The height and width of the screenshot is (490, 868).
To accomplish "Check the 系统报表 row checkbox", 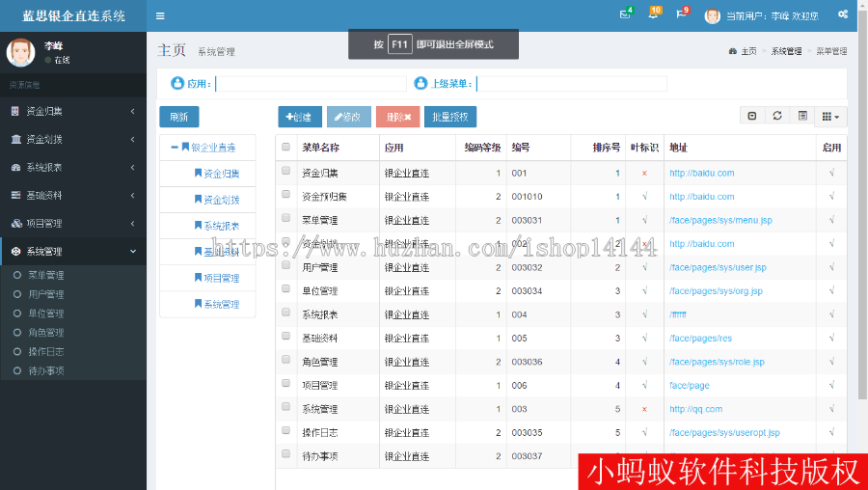I will pos(285,313).
